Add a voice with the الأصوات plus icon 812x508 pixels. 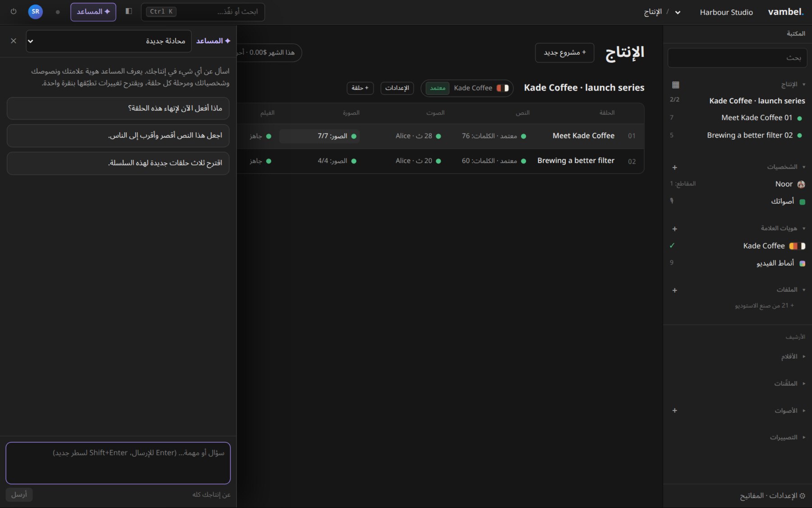675,411
